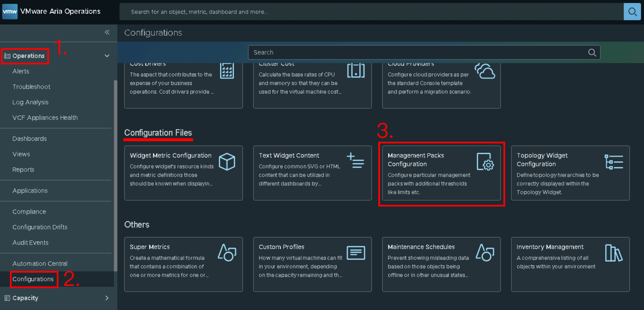The width and height of the screenshot is (644, 310).
Task: Focus the Configurations Search input field
Action: pos(424,52)
